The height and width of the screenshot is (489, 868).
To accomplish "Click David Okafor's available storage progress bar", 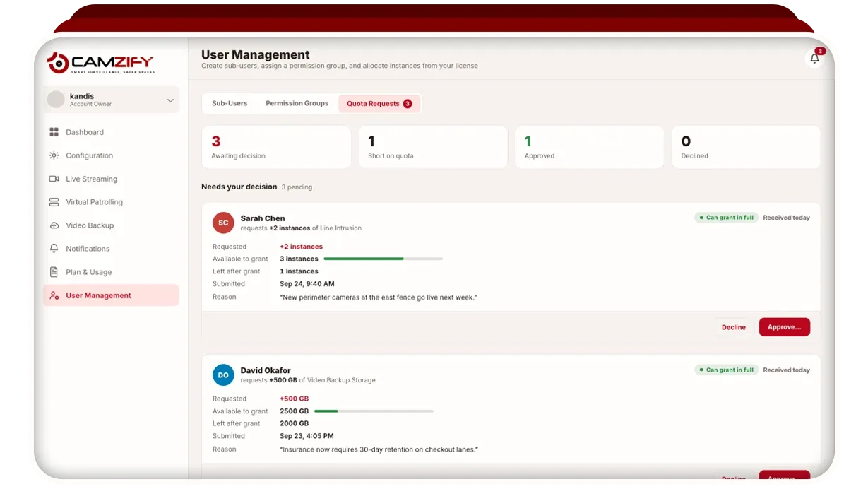I will [374, 411].
